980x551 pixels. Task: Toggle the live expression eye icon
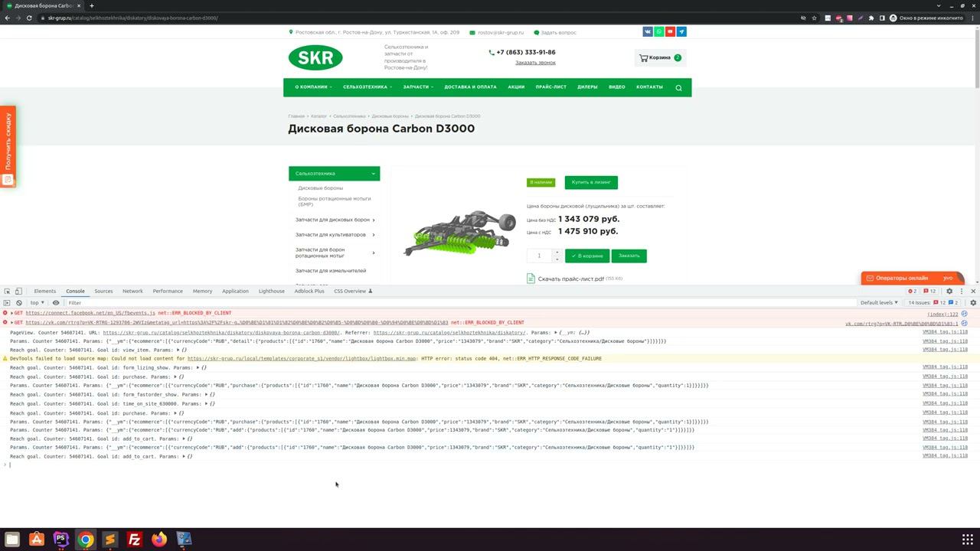[x=56, y=302]
